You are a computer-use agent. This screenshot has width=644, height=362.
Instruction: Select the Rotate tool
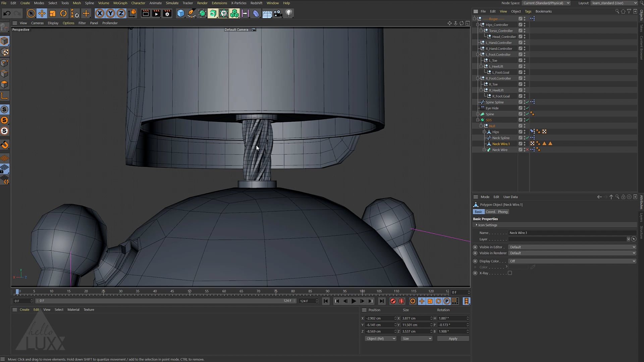pos(63,13)
